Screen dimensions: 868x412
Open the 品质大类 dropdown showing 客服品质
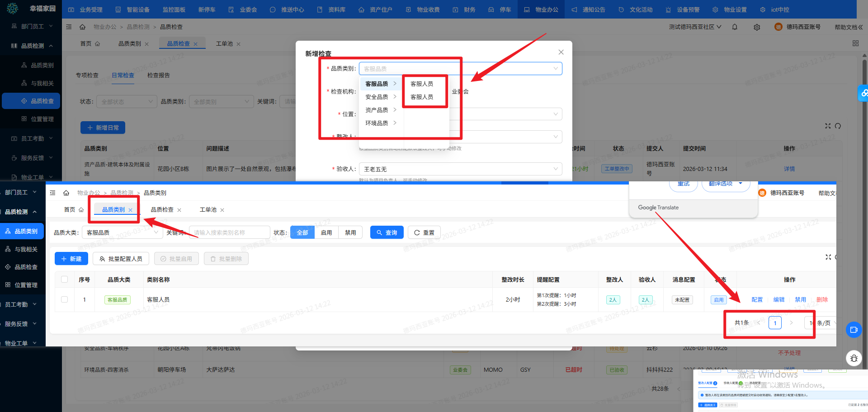pyautogui.click(x=122, y=232)
